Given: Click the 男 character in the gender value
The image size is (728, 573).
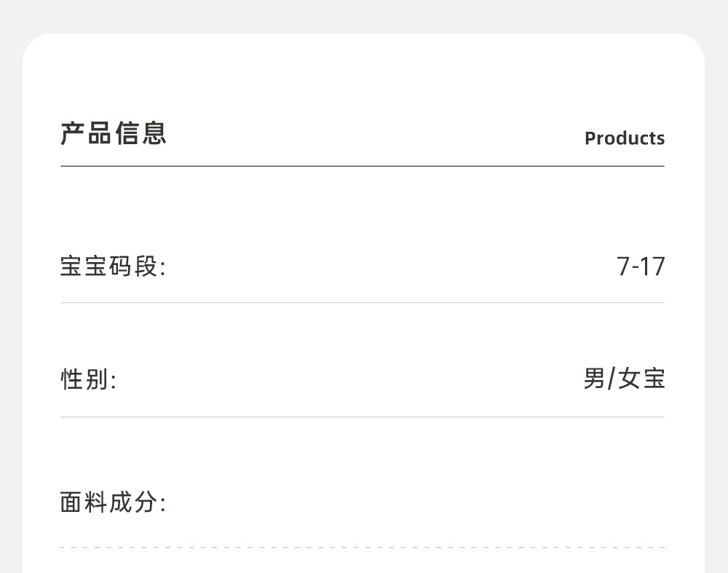Looking at the screenshot, I should (x=594, y=379).
